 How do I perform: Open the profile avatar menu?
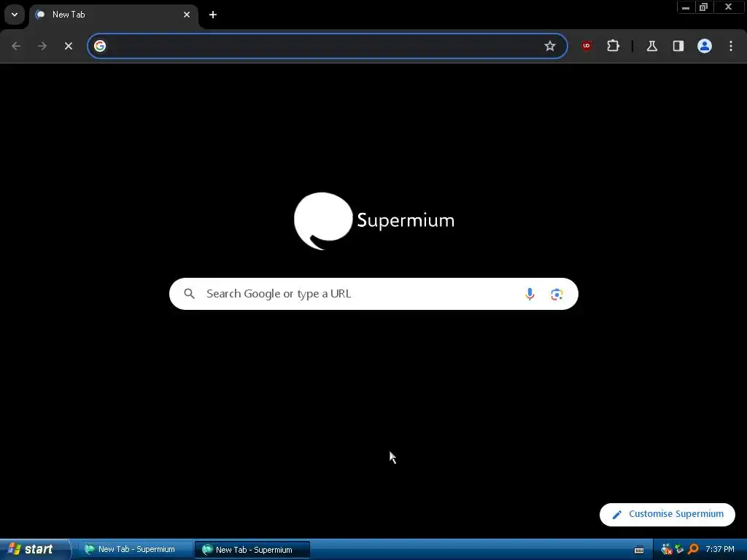pyautogui.click(x=705, y=46)
